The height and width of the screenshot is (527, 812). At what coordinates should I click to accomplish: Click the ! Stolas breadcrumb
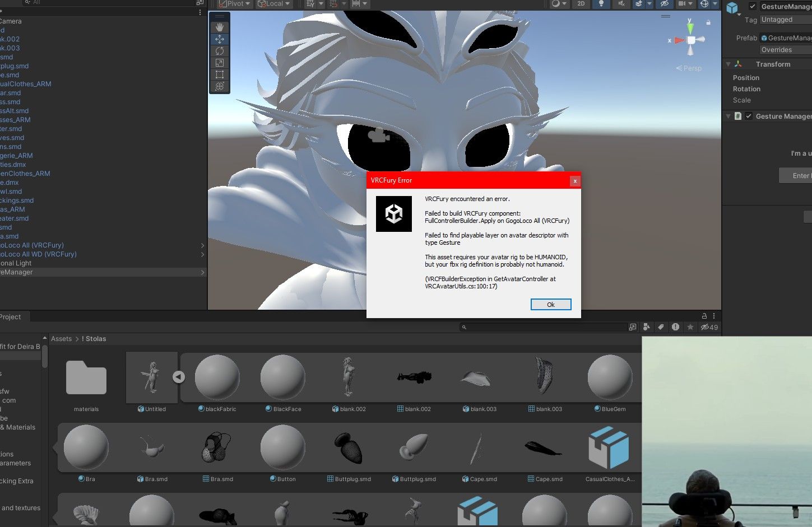tap(94, 339)
